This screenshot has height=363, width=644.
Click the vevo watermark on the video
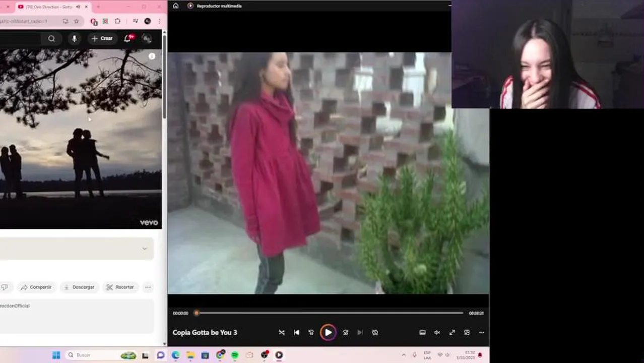pos(149,222)
